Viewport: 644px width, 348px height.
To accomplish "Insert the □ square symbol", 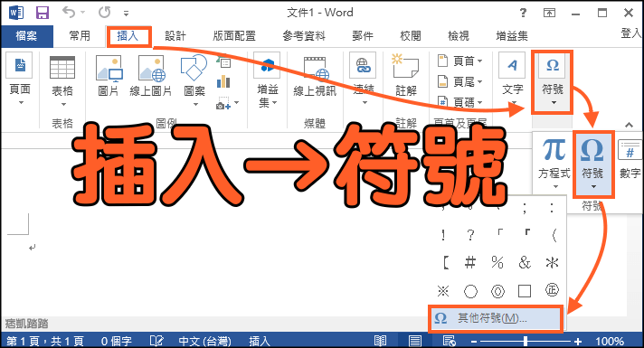I will (525, 291).
